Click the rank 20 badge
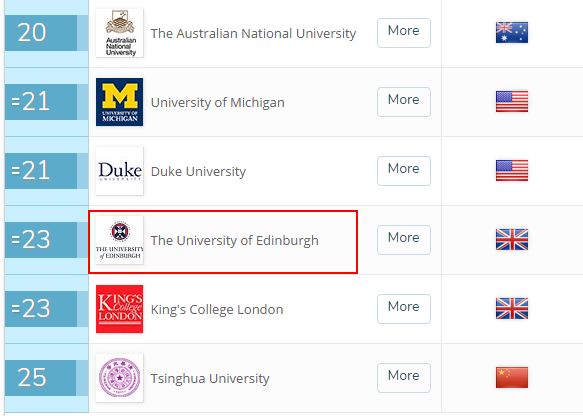Image resolution: width=583 pixels, height=416 pixels. (x=41, y=33)
